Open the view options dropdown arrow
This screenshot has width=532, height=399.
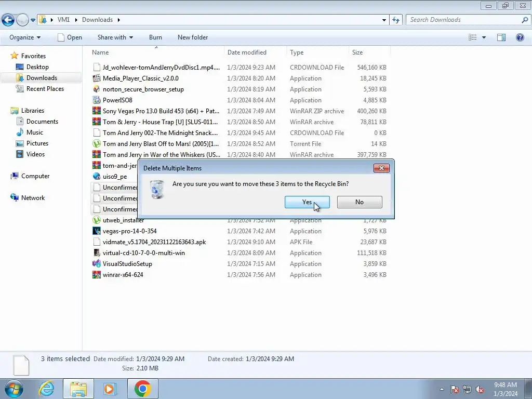484,37
